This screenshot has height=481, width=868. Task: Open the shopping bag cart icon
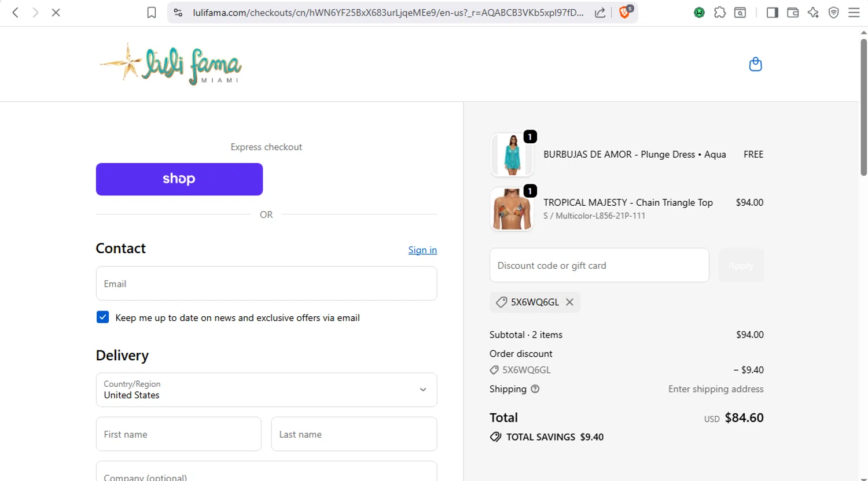(755, 64)
